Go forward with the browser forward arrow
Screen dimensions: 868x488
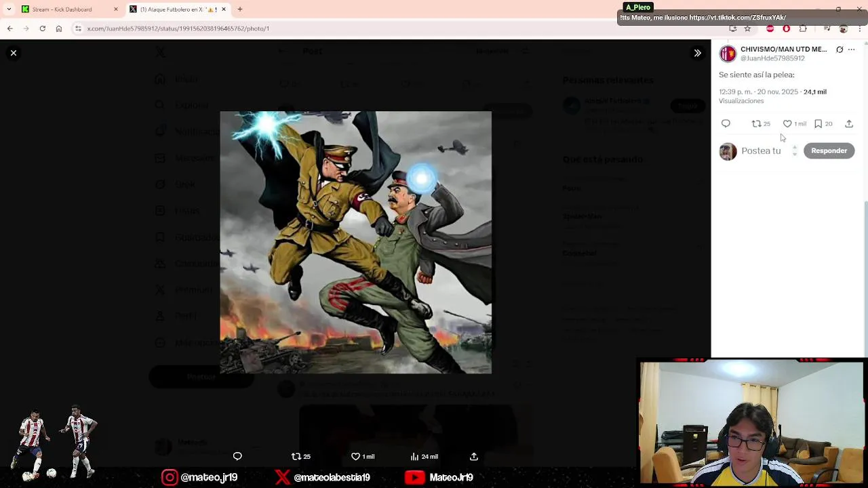click(26, 28)
